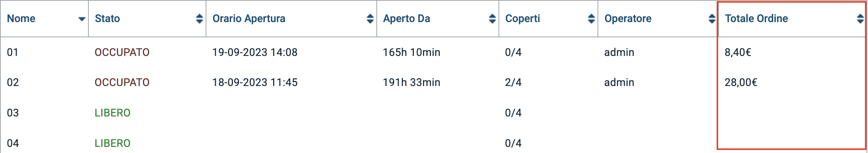Click LIBERO status of table 04
This screenshot has width=868, height=153.
(x=112, y=143)
